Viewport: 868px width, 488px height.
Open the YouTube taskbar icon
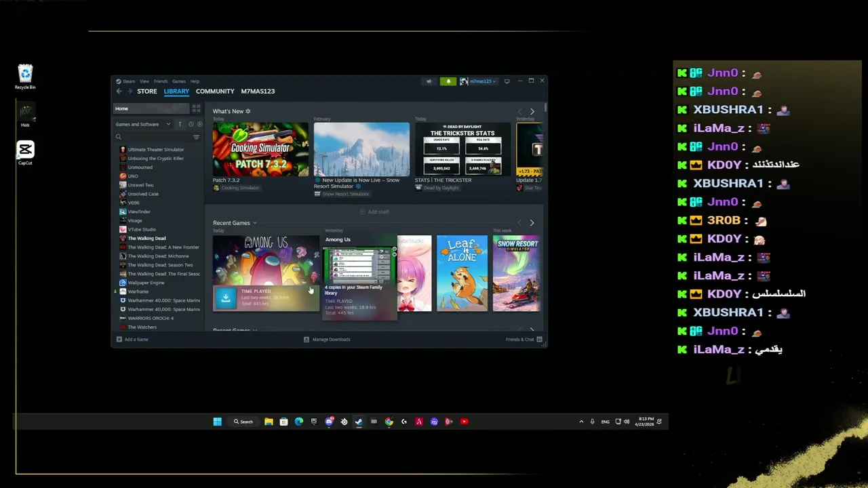coord(464,422)
